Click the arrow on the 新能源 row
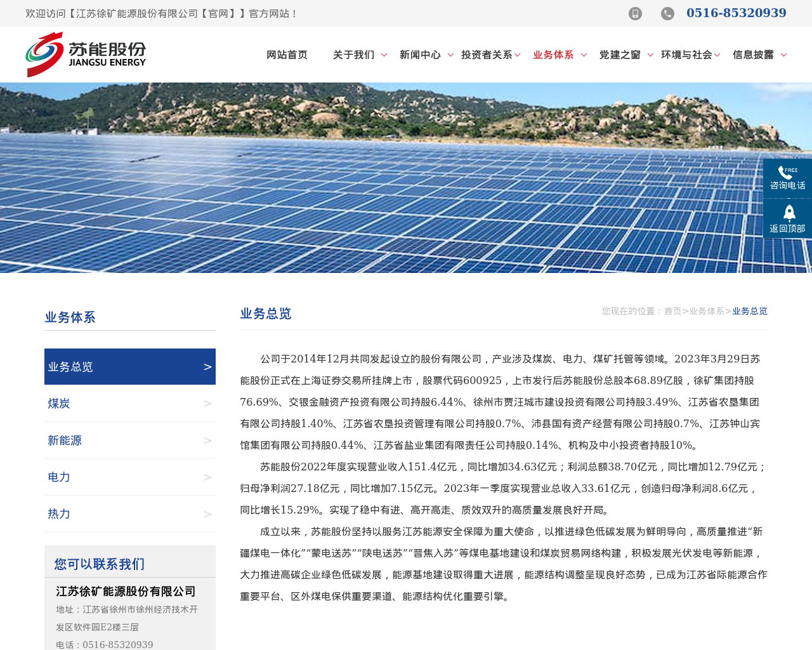Viewport: 812px width, 650px height. pyautogui.click(x=207, y=441)
